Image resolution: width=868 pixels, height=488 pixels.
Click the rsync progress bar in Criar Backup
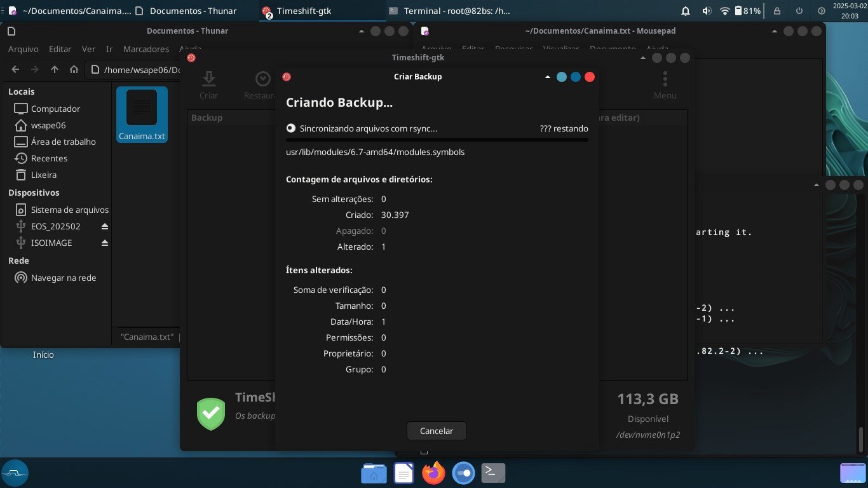click(x=437, y=140)
